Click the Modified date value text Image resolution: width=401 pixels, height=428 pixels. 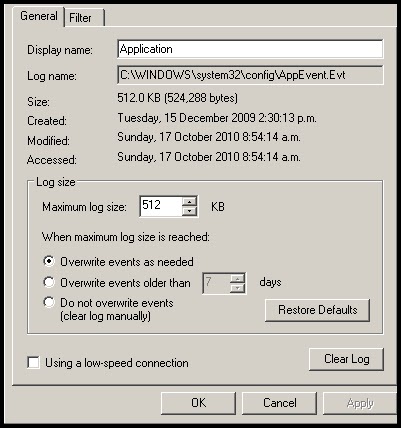[x=209, y=137]
